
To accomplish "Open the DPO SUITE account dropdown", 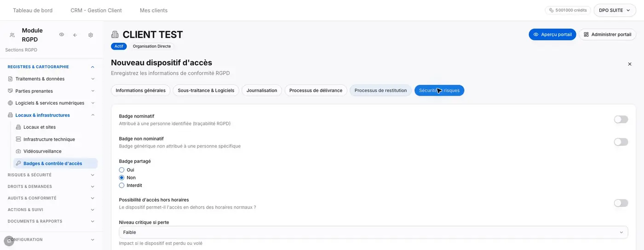I will 615,10.
